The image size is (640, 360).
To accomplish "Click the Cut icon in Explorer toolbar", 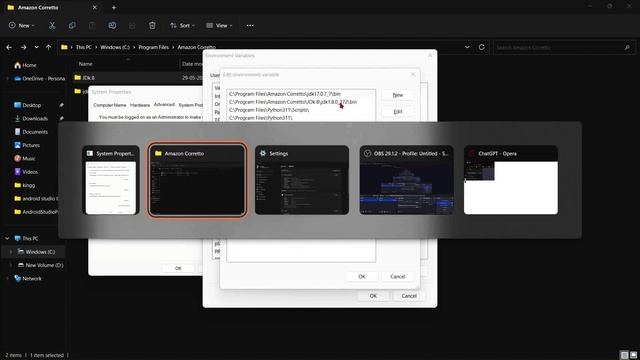I will [52, 25].
